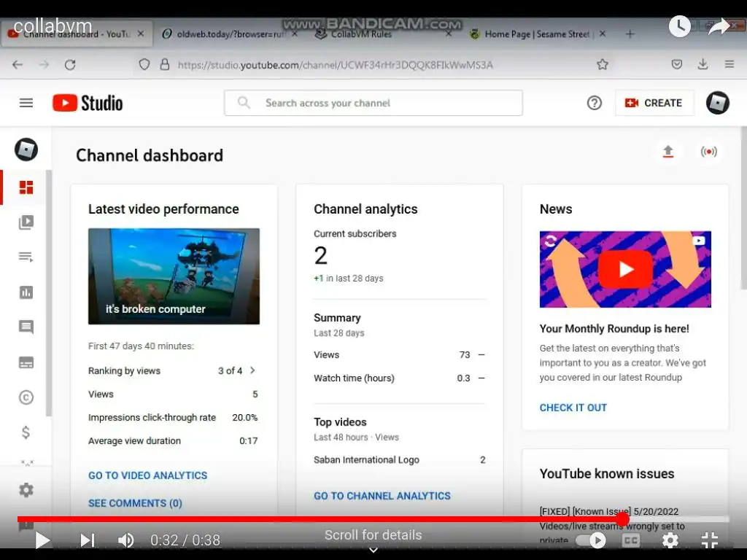747x560 pixels.
Task: Click the Watch later clock icon
Action: 680,26
